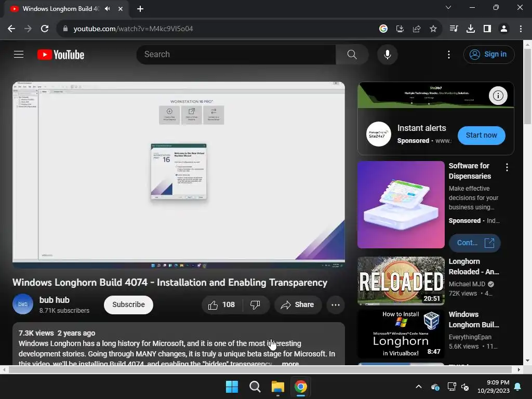The height and width of the screenshot is (399, 532).
Task: Select the video title text
Action: coord(170,283)
